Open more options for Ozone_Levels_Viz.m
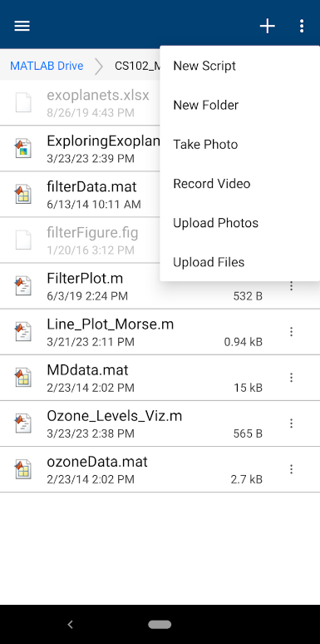 point(291,424)
